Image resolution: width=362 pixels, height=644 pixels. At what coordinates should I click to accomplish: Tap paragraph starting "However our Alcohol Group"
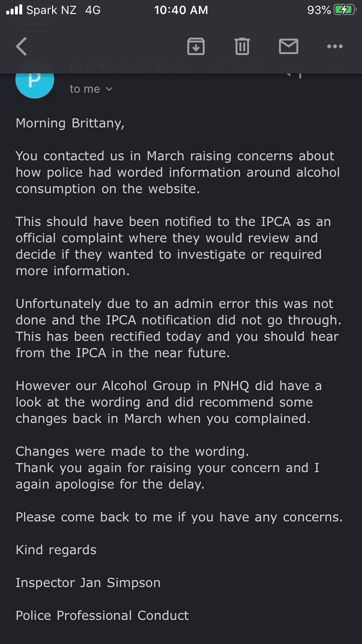(168, 402)
